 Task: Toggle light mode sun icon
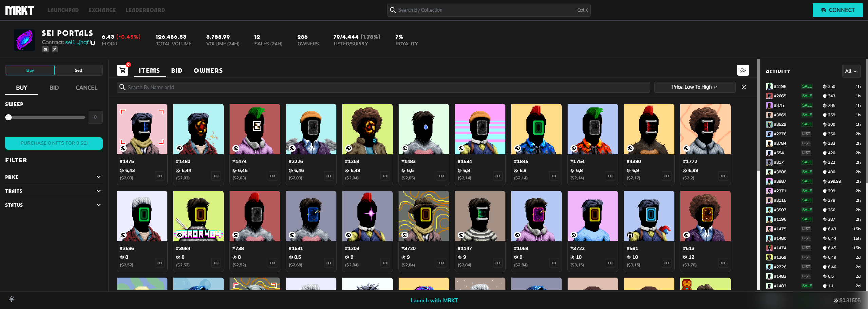12,299
